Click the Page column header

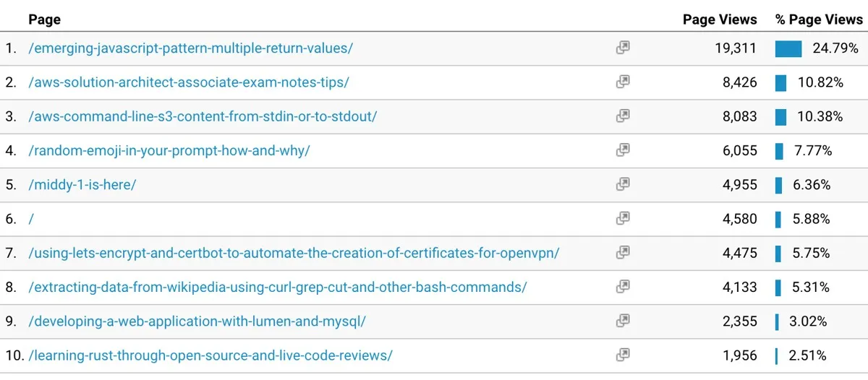coord(44,20)
